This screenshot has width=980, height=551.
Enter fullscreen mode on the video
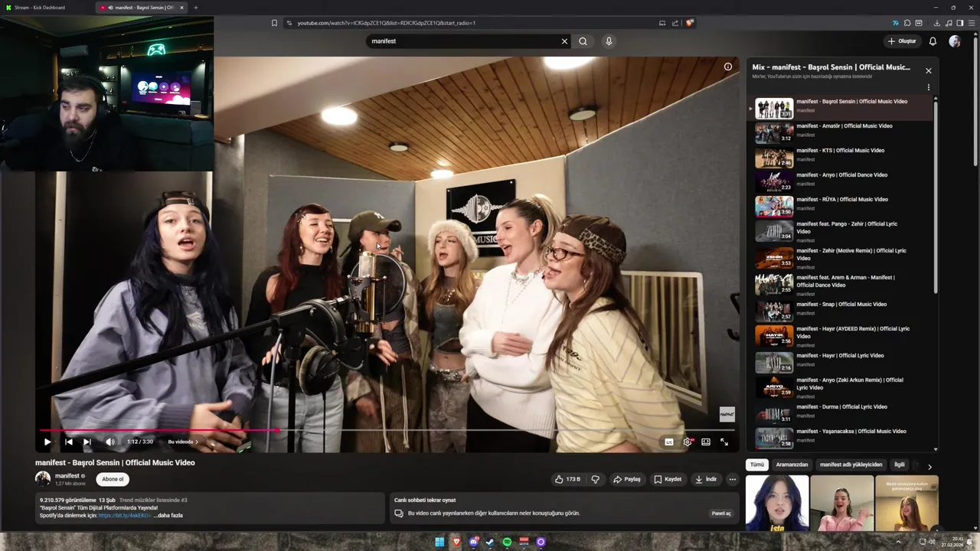(x=724, y=442)
